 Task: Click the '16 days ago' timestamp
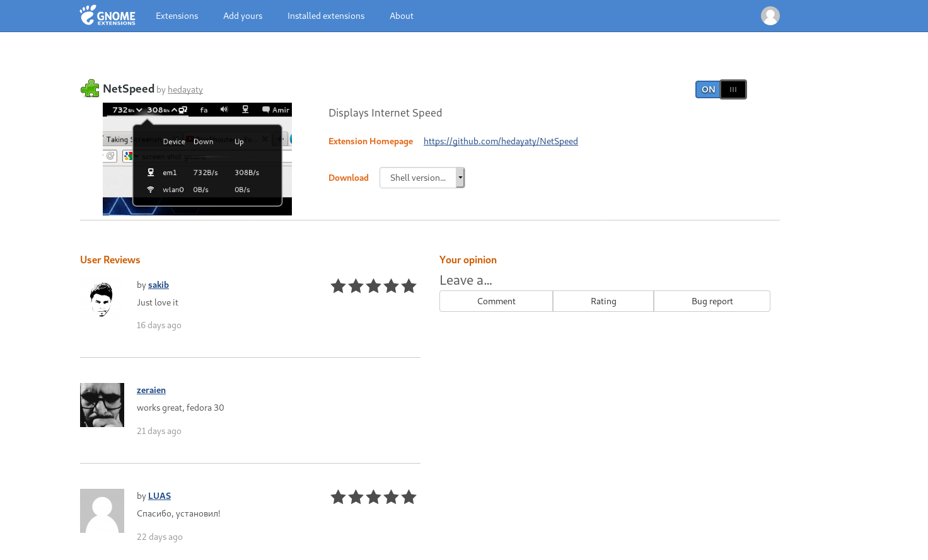pyautogui.click(x=159, y=325)
